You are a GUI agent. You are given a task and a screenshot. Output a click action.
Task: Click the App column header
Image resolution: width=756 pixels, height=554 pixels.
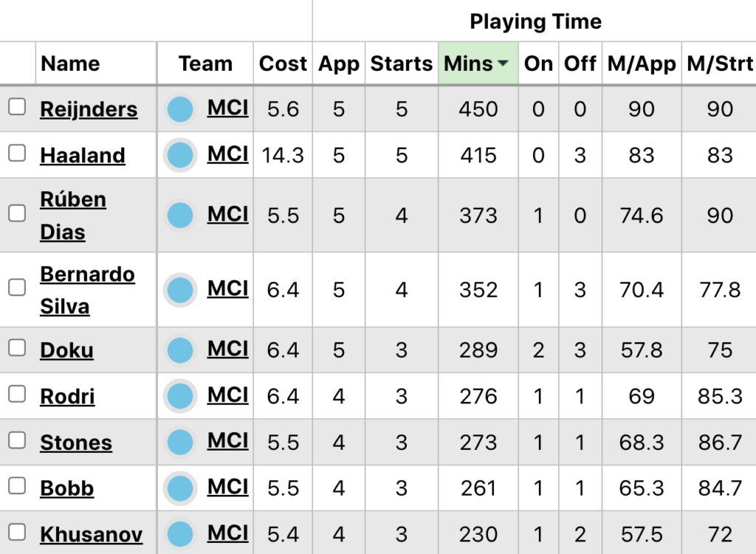338,64
